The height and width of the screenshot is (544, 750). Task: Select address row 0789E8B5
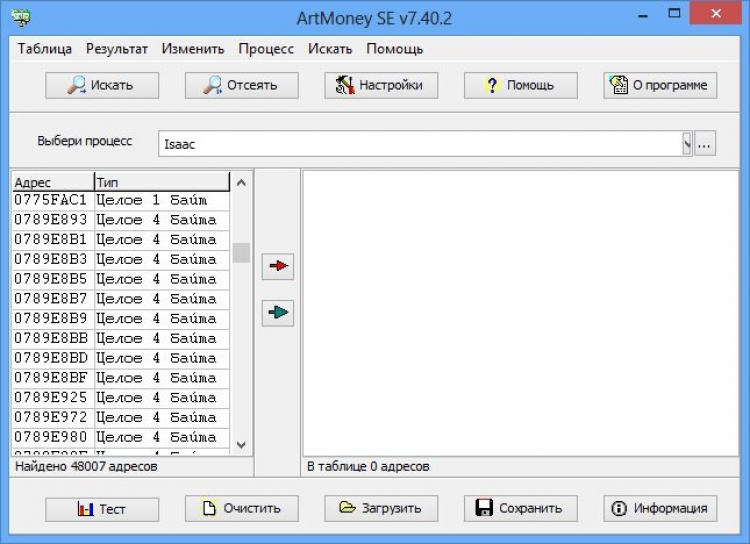tap(121, 279)
